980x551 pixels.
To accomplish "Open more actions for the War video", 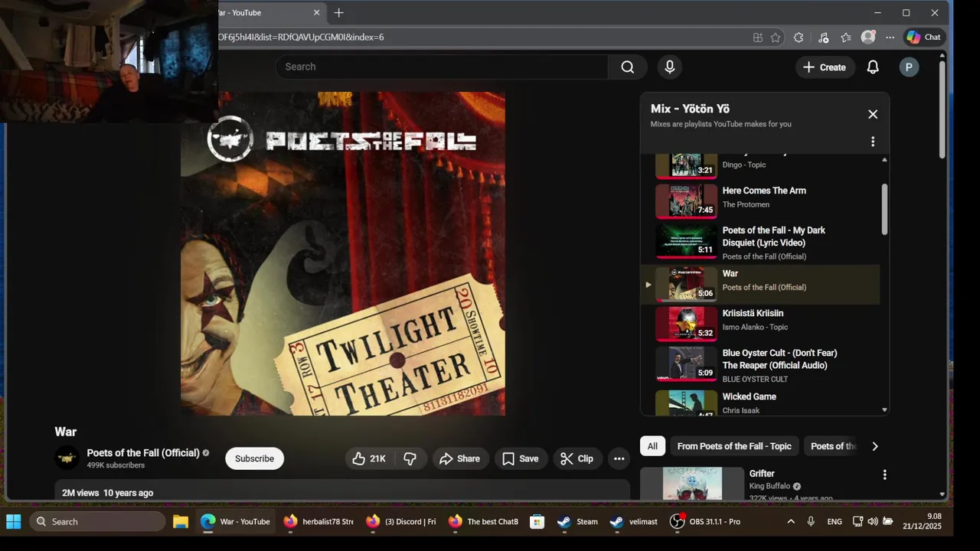I will 619,458.
